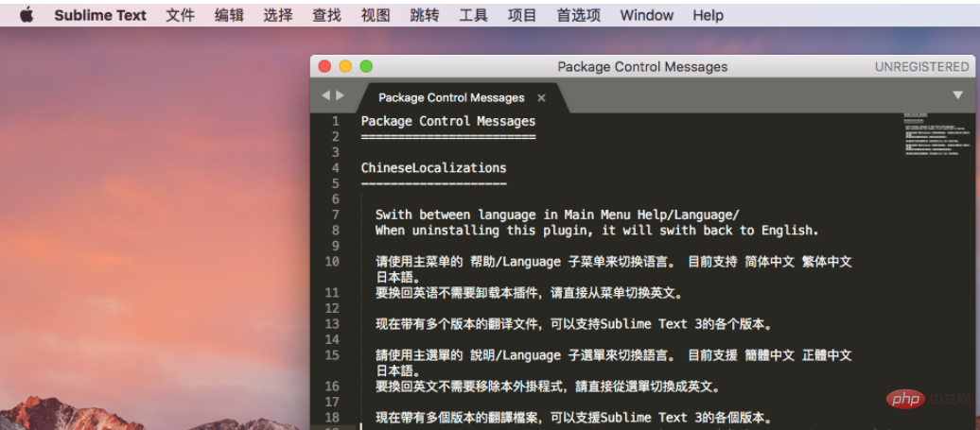Click the 'ChineseLocalizations' text on line 4
Screen dimensions: 980x430
tap(434, 168)
